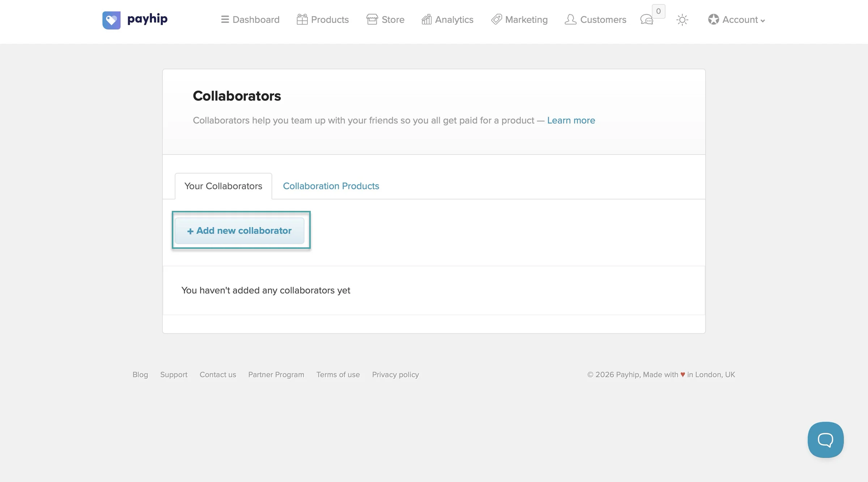The width and height of the screenshot is (868, 482).
Task: Click the Account avatar star icon
Action: click(x=713, y=19)
